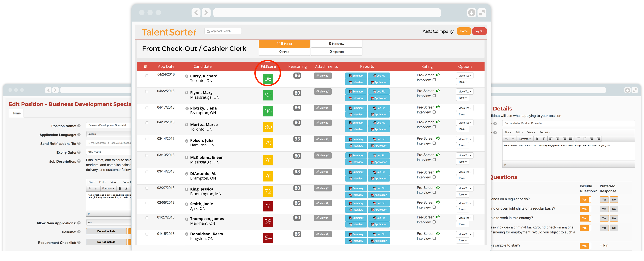Justify text in the Details window editor
The width and height of the screenshot is (644, 261).
coord(571,139)
